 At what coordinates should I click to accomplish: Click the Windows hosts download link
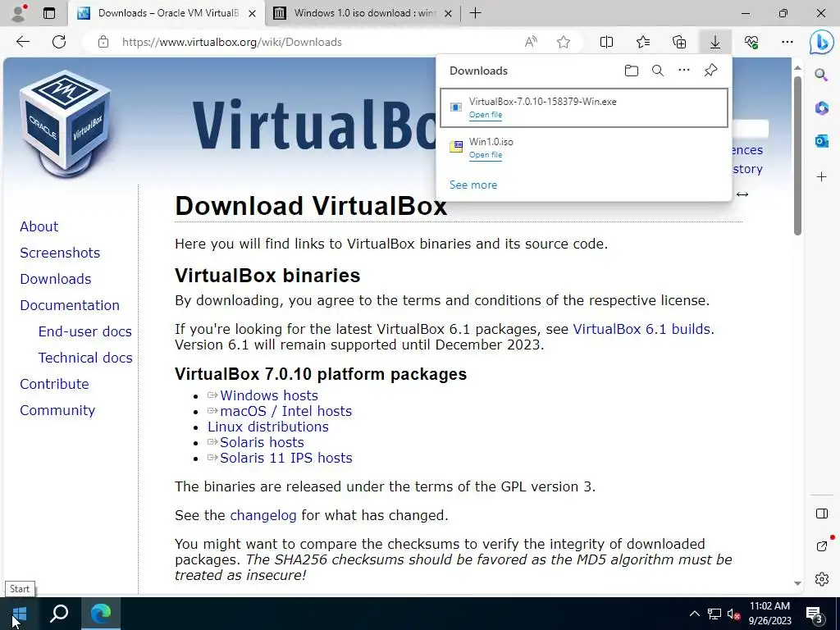(x=269, y=395)
